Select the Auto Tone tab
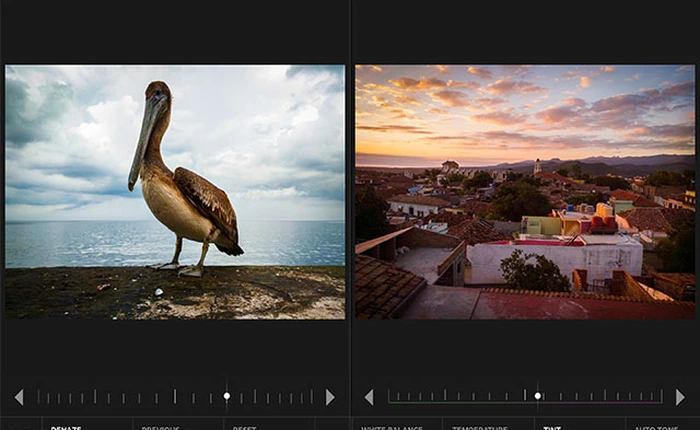The height and width of the screenshot is (430, 700). coord(662,425)
